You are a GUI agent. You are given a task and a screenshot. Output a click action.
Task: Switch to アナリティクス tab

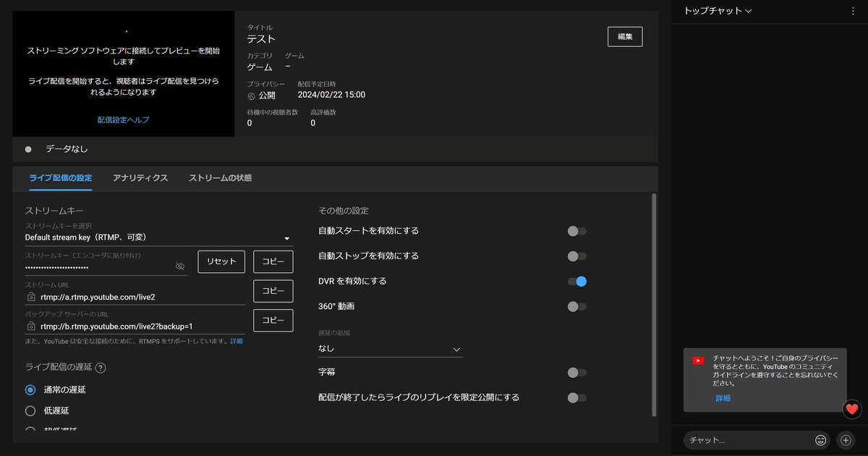click(x=140, y=178)
